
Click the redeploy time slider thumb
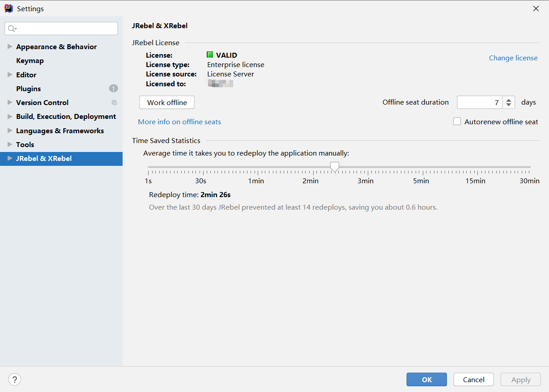tap(334, 167)
